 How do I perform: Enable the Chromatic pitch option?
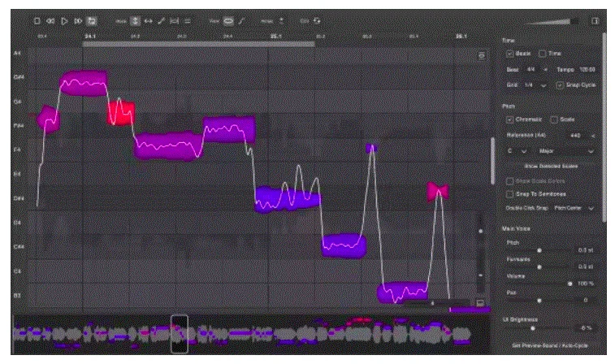(509, 119)
